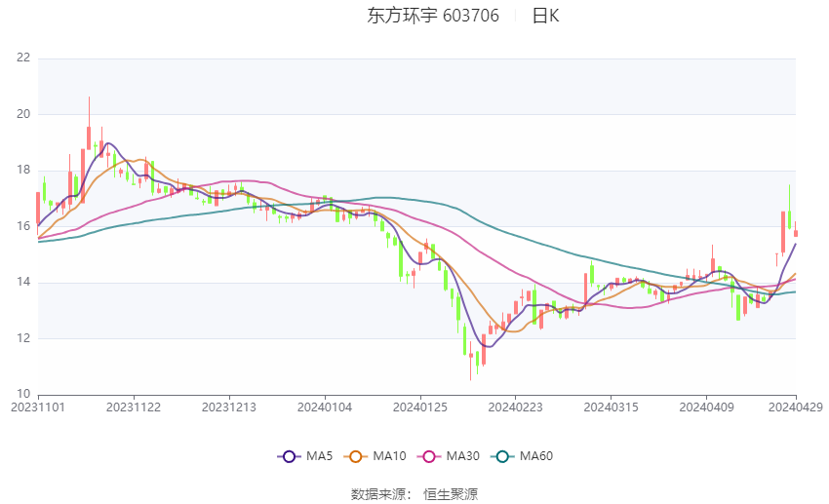
Task: Select the 20231213 date axis label
Action: 229,407
